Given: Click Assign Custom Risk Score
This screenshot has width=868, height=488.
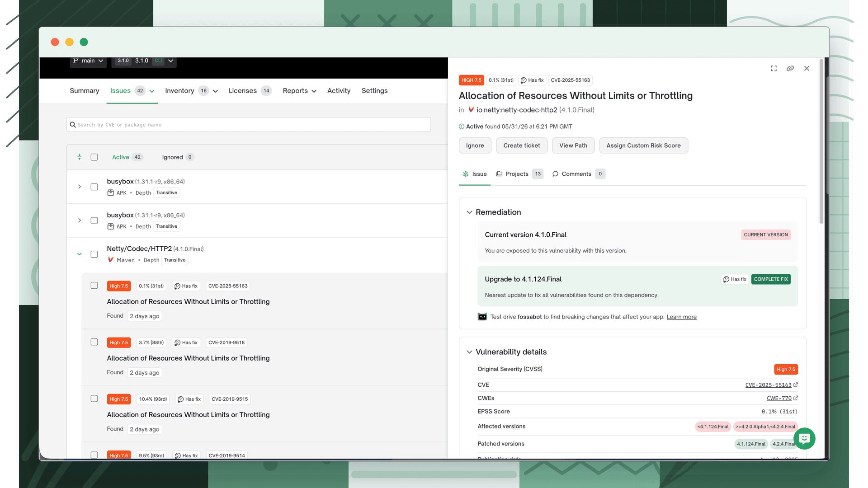Looking at the screenshot, I should pyautogui.click(x=643, y=145).
